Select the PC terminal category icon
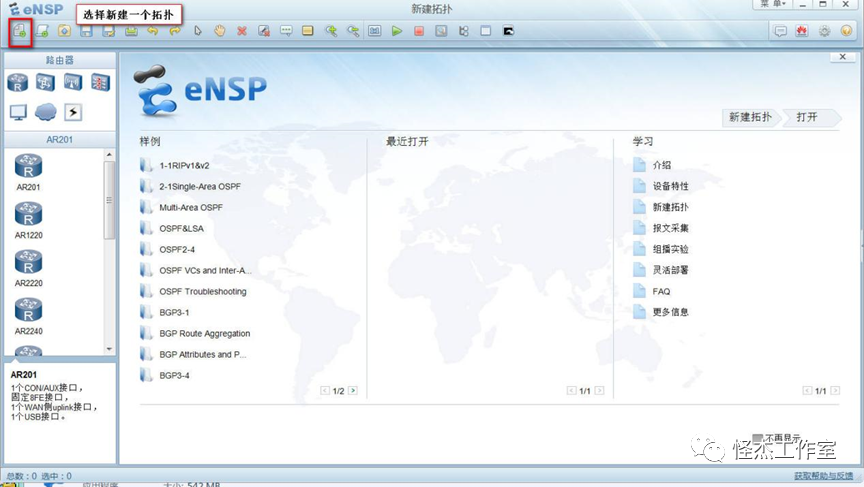This screenshot has height=487, width=864. [x=18, y=112]
